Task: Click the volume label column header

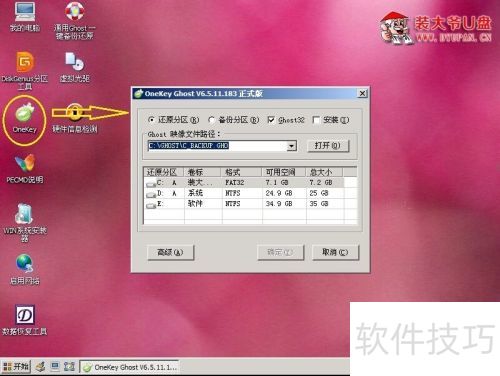Action: [203, 172]
